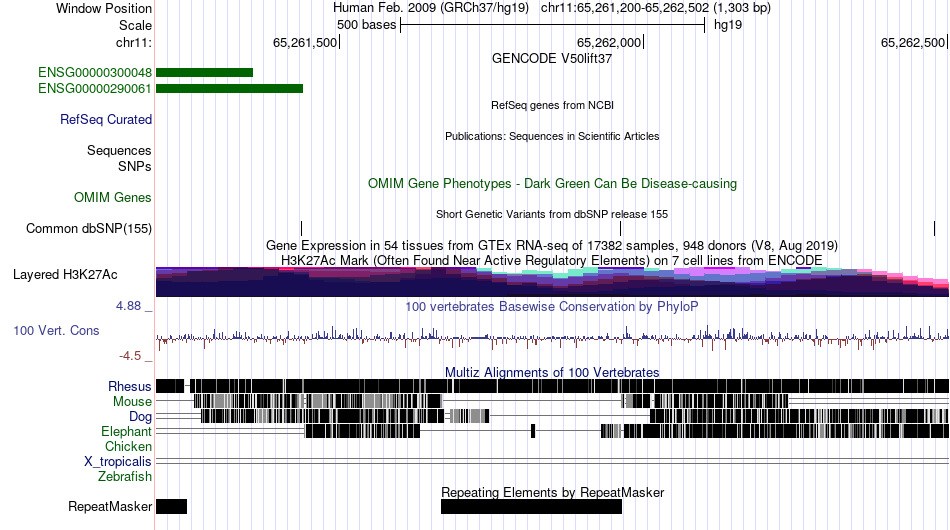Image resolution: width=950 pixels, height=530 pixels.
Task: Click 100 vertebrates Basewise Conservation by PhyloP title
Action: click(552, 306)
